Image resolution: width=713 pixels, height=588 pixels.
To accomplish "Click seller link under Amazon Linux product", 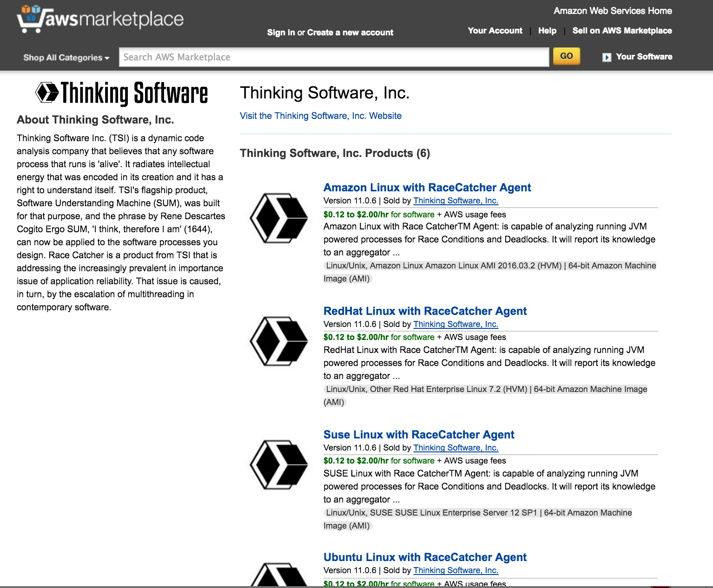I will coord(456,201).
